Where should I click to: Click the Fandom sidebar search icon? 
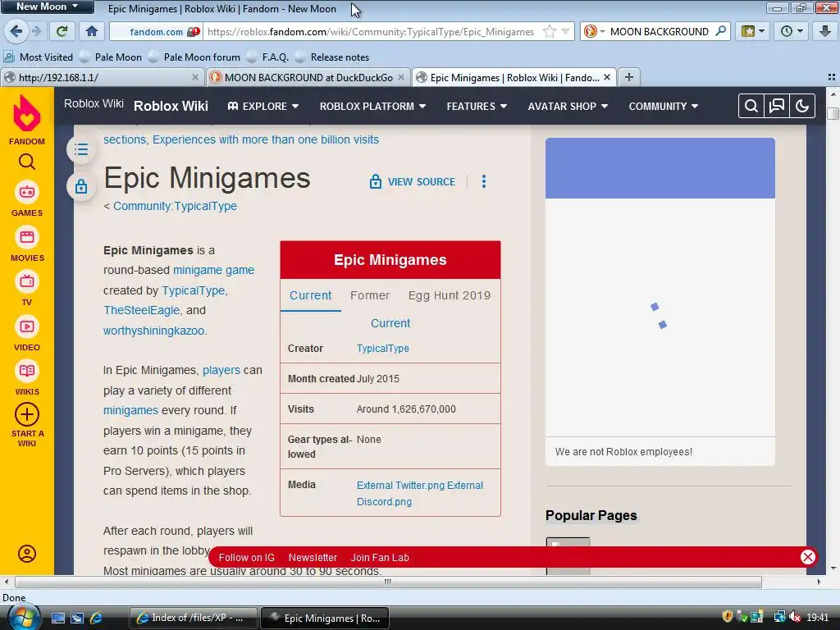[27, 162]
